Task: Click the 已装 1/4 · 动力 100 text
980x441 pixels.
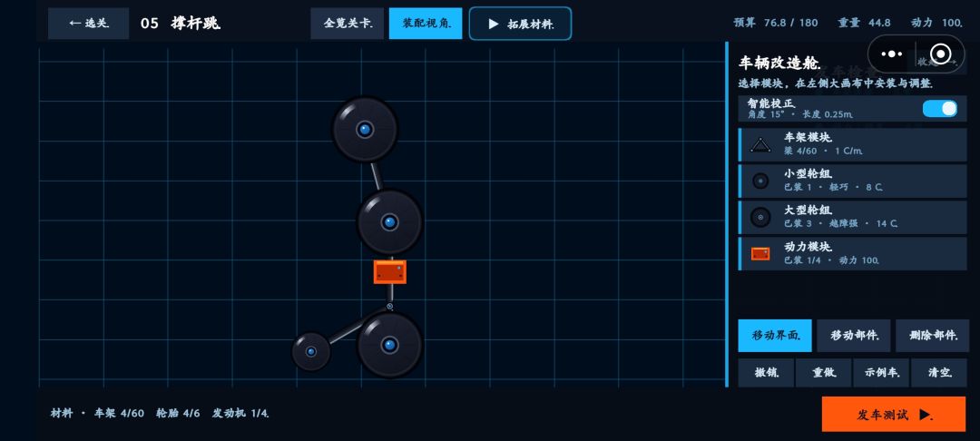Action: [832, 260]
